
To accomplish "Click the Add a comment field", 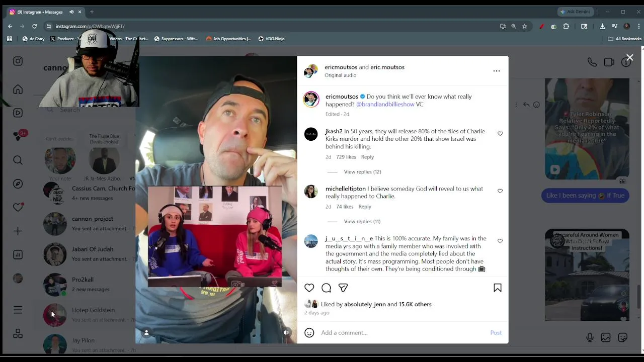I will point(403,333).
